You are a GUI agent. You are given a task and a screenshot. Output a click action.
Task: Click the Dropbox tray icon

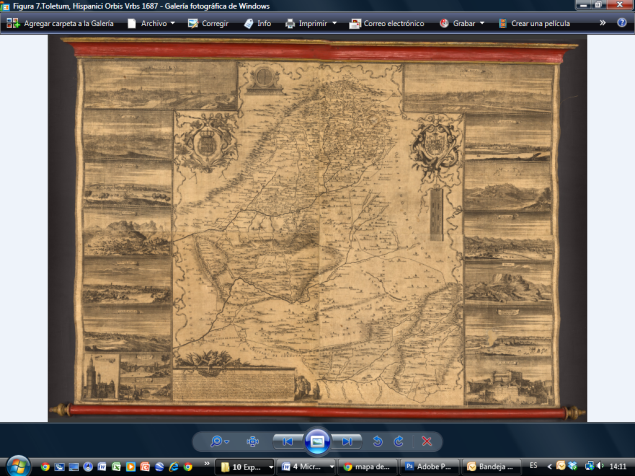572,466
